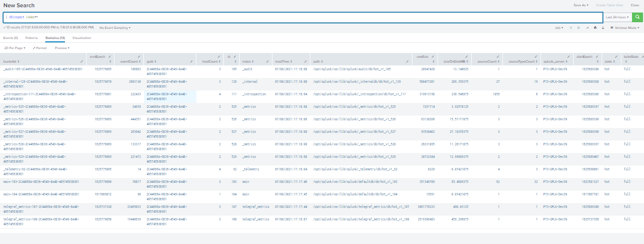Screen dimensions: 644x244
Task: Click the _telemetry index cell
Action: coord(251,169)
